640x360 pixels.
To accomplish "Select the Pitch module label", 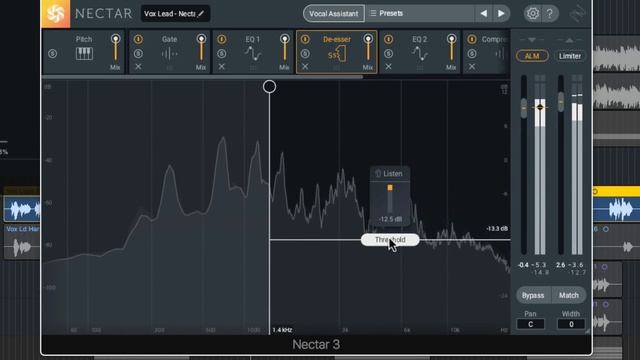I will [84, 39].
